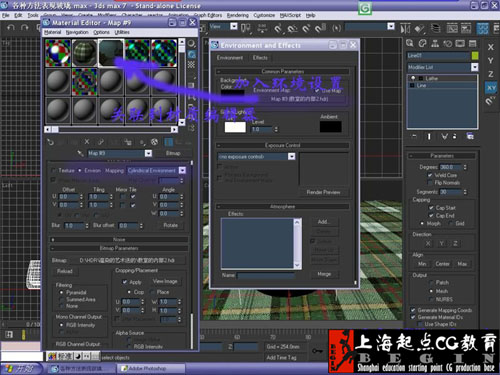Image resolution: width=500 pixels, height=375 pixels.
Task: Click the Mirror tool icon in main toolbar
Action: [405, 29]
